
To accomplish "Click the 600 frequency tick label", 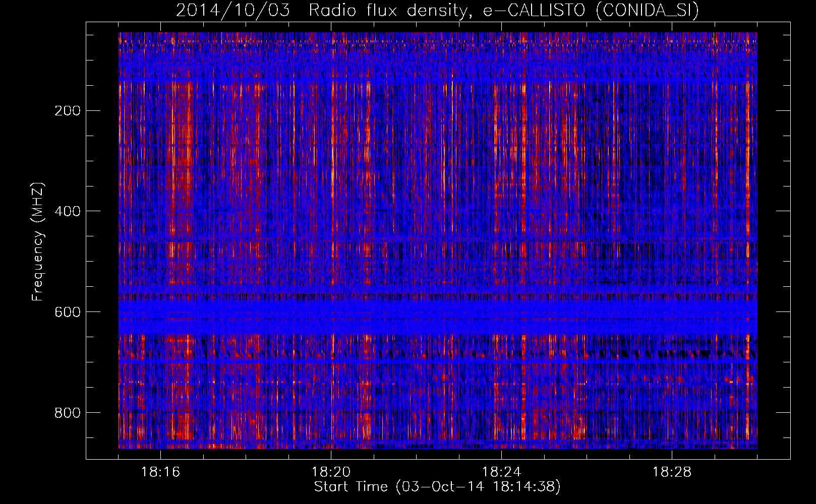I will [x=67, y=312].
